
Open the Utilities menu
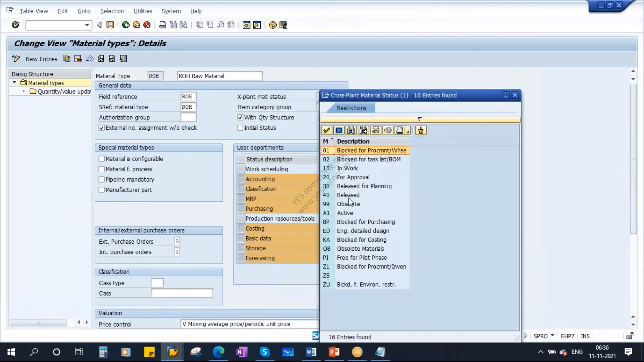point(143,11)
